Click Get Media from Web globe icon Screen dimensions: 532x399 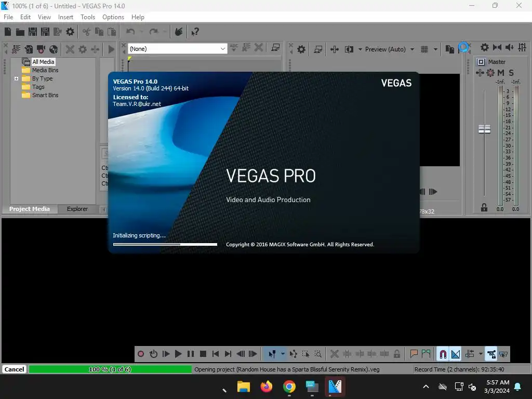click(54, 49)
